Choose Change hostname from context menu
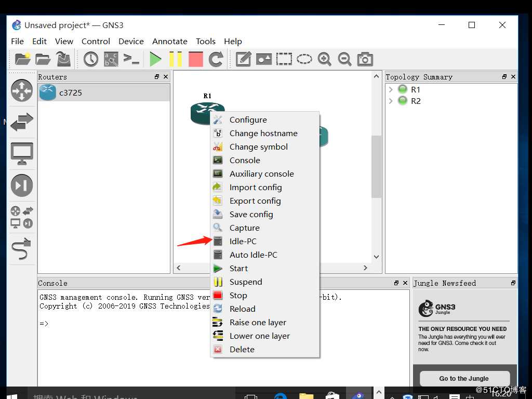The width and height of the screenshot is (532, 399). click(x=265, y=134)
